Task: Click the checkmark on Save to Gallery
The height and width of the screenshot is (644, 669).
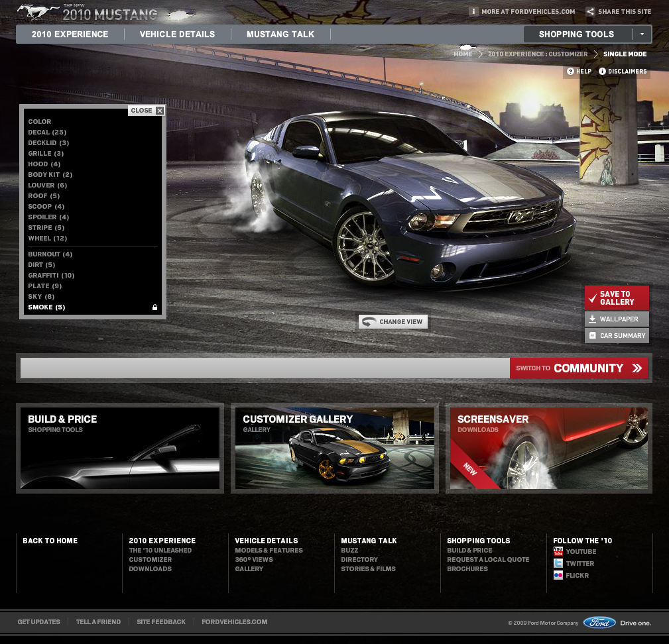Action: [x=593, y=298]
